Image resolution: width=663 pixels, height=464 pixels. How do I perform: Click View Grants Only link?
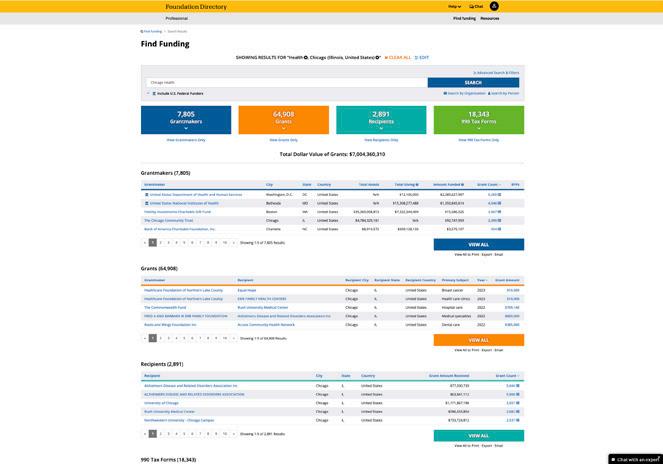(x=284, y=140)
